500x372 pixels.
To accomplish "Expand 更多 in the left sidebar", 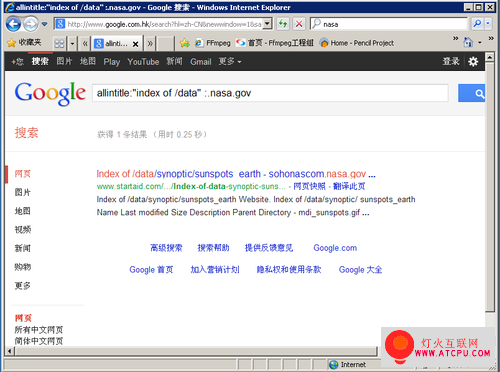I will [23, 286].
